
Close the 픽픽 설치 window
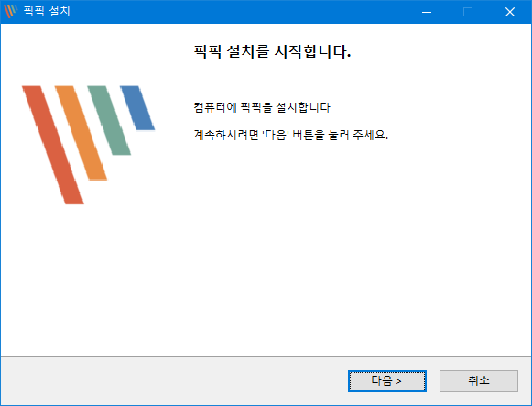pyautogui.click(x=510, y=12)
